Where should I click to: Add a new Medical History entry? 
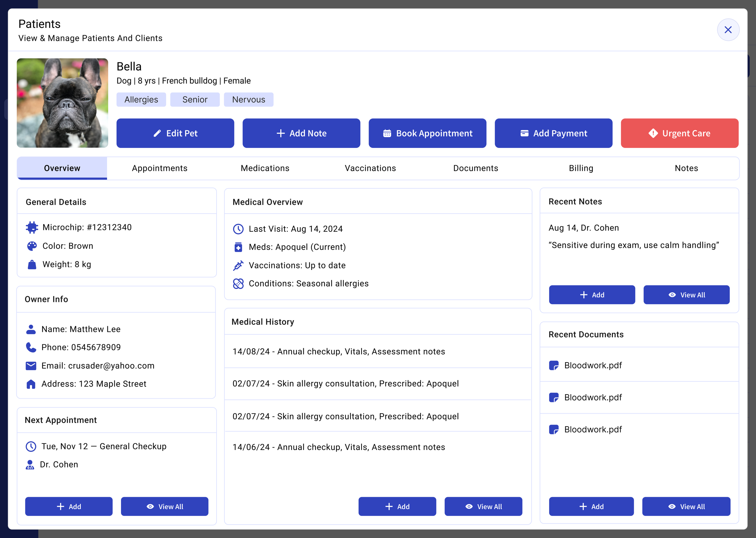[397, 506]
